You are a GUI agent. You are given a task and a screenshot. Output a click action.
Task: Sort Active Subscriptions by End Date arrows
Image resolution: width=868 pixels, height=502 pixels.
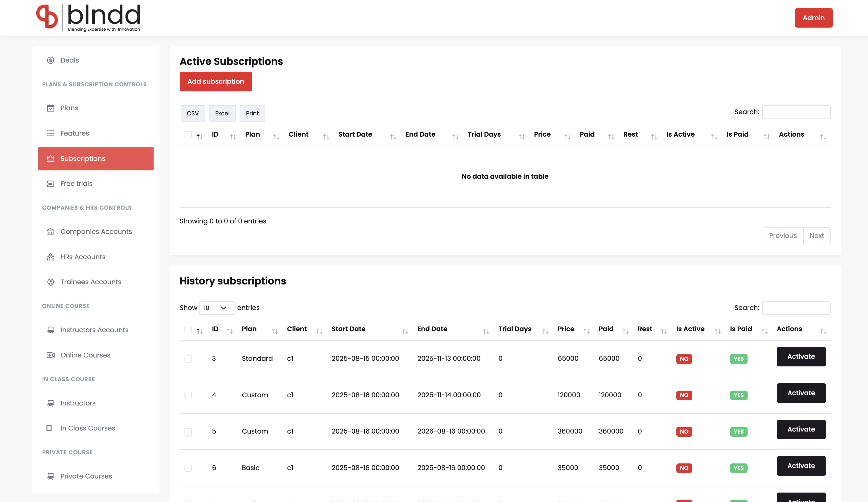point(455,137)
